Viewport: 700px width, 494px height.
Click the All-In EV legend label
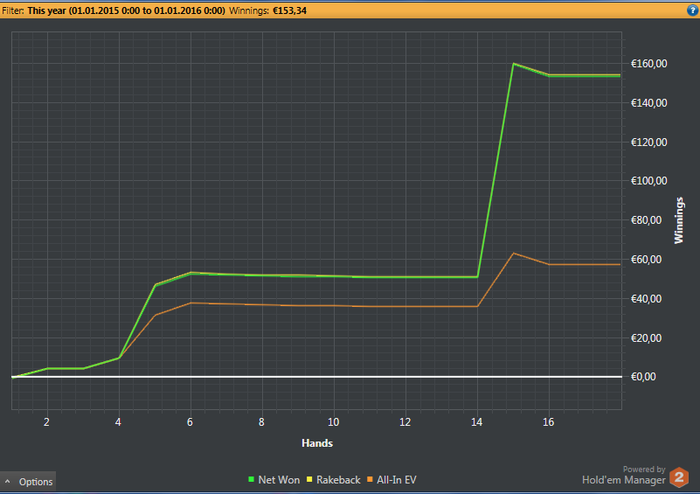click(x=396, y=480)
